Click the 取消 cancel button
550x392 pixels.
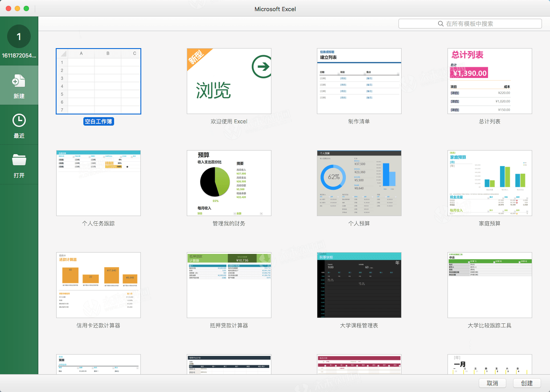[x=493, y=383]
